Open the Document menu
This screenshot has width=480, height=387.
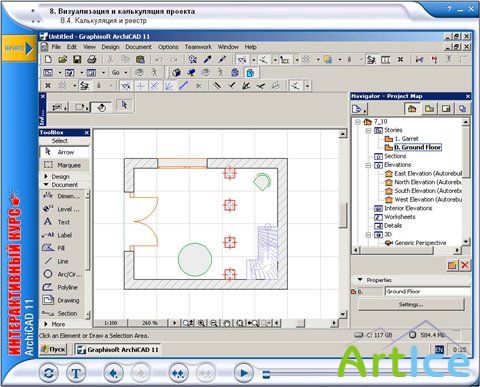point(138,47)
